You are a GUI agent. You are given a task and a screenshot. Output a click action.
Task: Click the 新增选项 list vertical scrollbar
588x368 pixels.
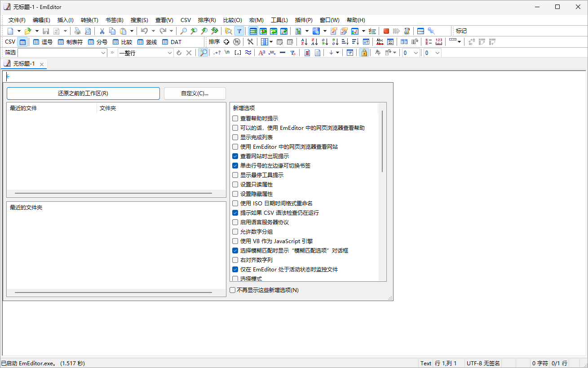[382, 141]
